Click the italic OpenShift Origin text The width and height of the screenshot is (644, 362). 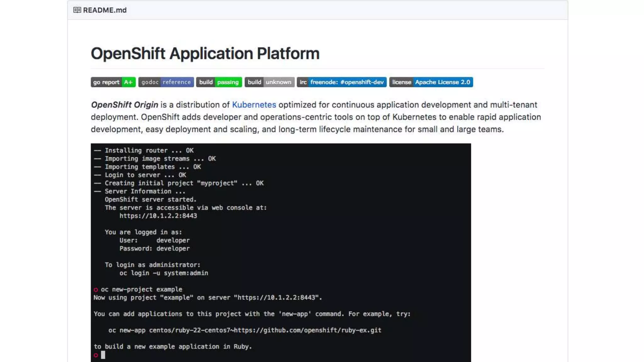125,105
